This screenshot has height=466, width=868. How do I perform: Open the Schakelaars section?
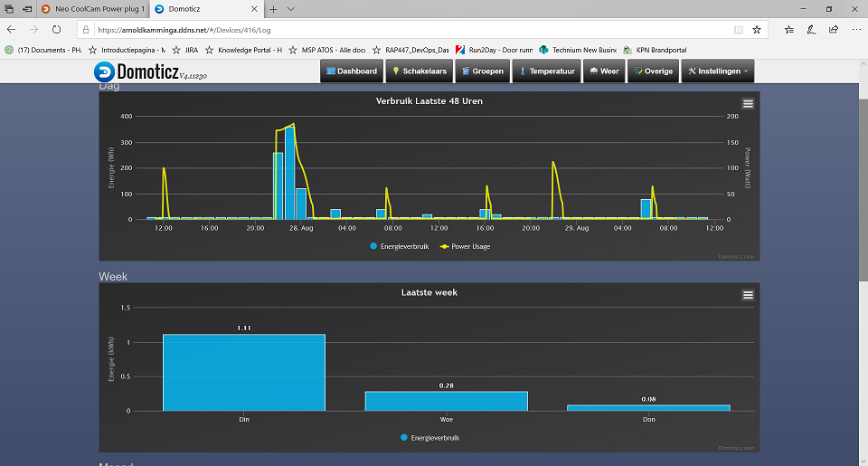(x=419, y=71)
